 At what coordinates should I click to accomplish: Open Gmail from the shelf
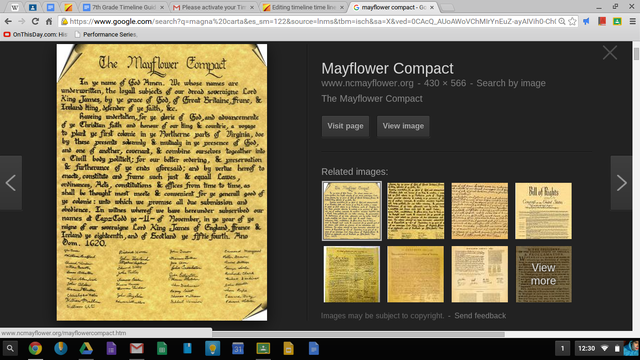[137, 349]
